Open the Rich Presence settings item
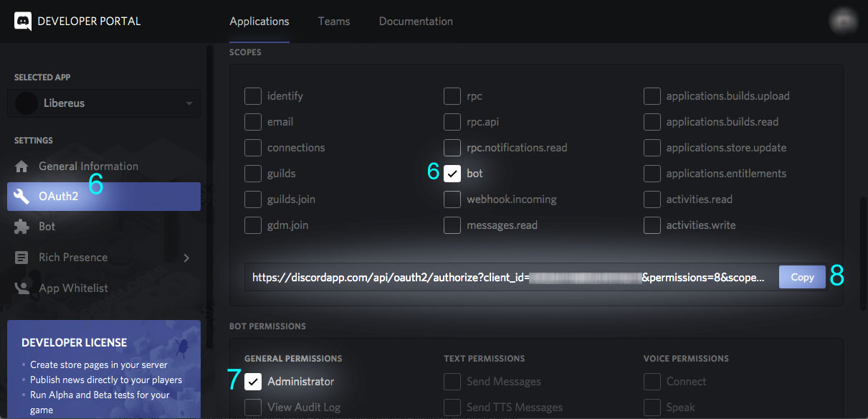Viewport: 868px width, 419px height. point(104,257)
